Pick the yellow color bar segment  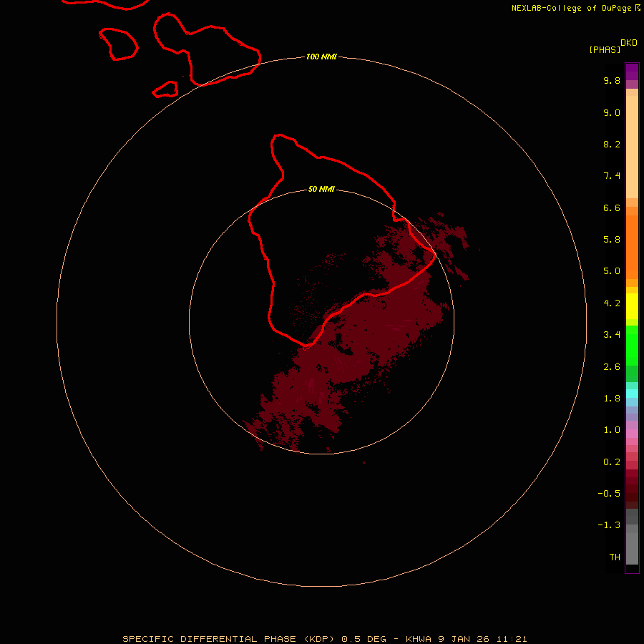coord(632,306)
